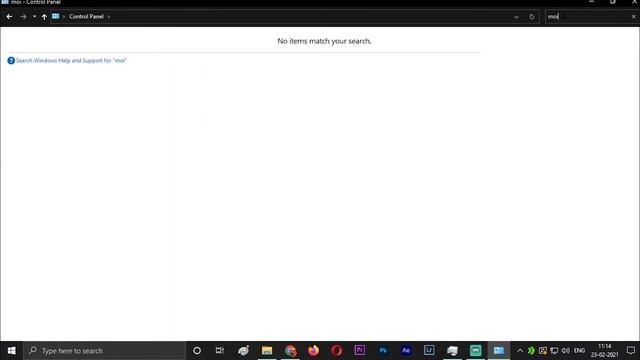
Task: Open the address bar history dropdown
Action: point(516,17)
